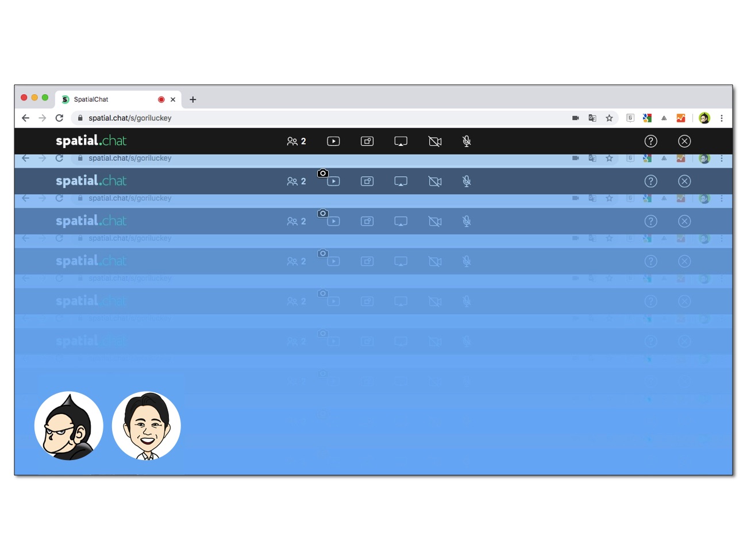Close the SpatialChat tab
This screenshot has width=747, height=560.
pos(173,99)
